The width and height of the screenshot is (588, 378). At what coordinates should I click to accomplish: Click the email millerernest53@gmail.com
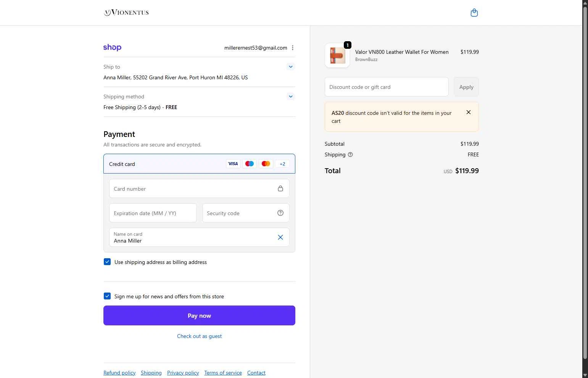tap(256, 48)
